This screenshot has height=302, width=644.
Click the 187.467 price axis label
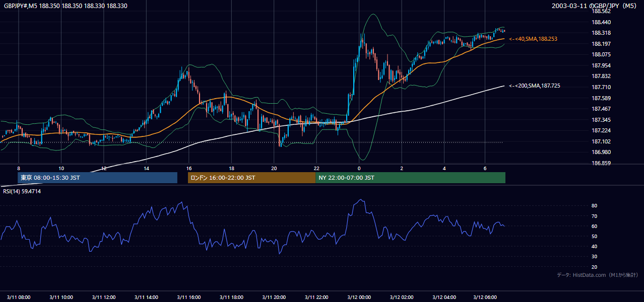click(x=601, y=109)
